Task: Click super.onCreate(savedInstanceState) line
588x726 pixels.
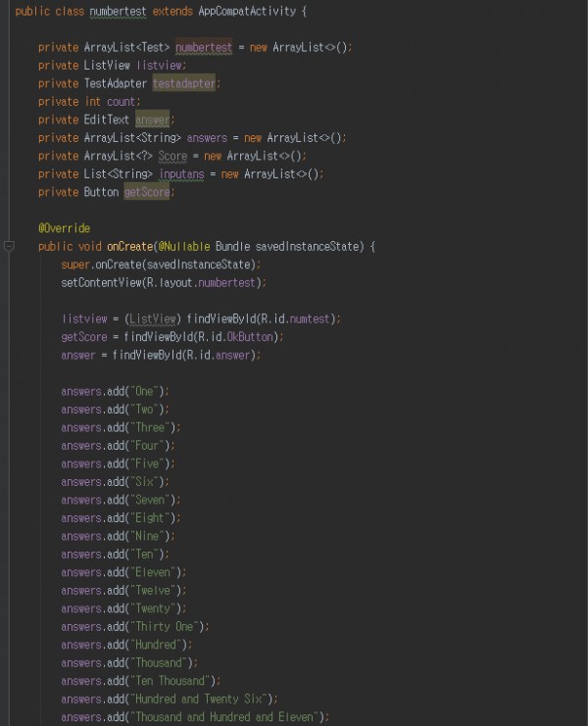Action: pos(161,265)
